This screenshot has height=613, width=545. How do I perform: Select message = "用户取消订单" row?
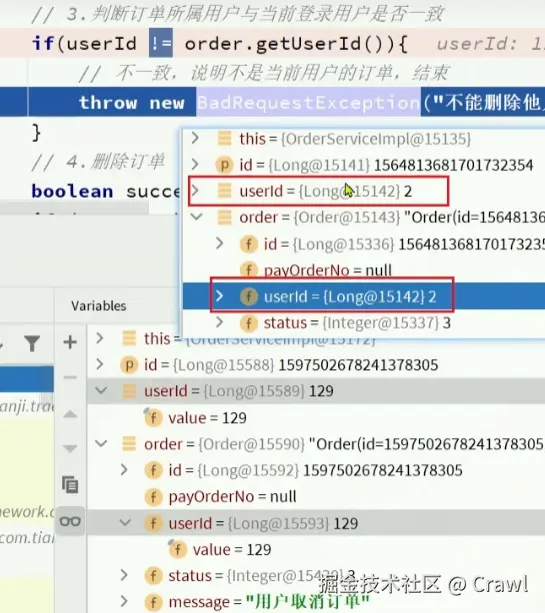tap(316, 602)
